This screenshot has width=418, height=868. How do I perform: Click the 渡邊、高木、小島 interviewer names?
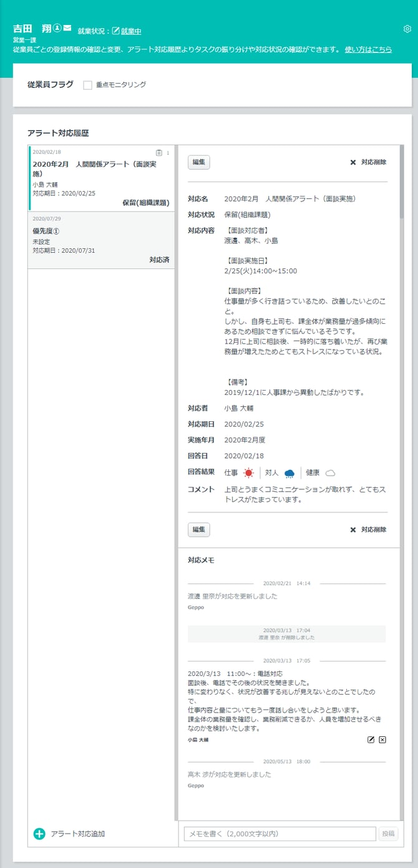251,240
